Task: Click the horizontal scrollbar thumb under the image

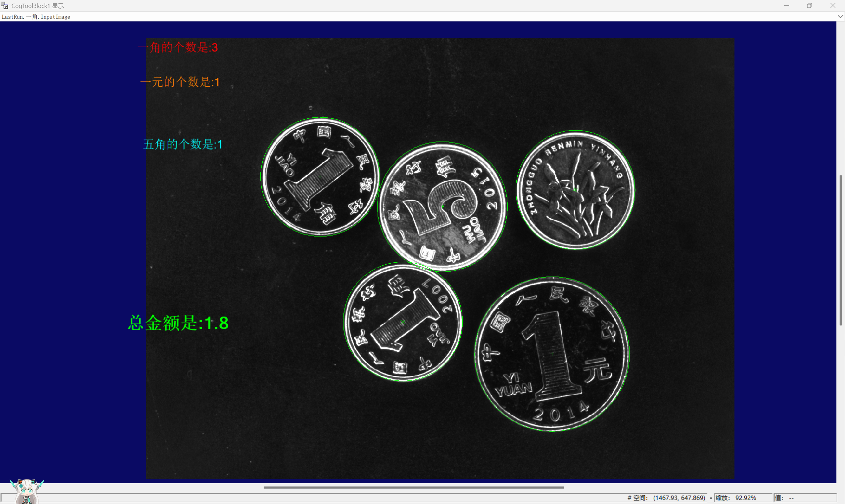Action: pyautogui.click(x=414, y=488)
